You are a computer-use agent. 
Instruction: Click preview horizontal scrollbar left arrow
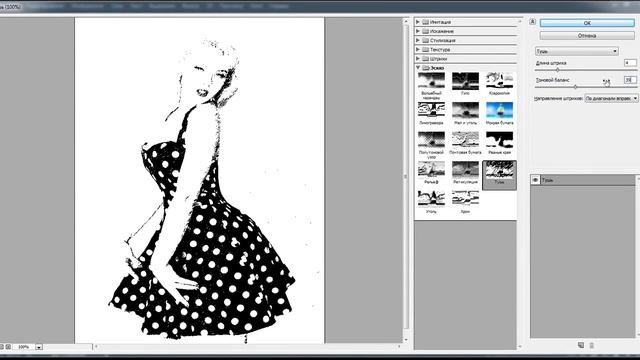tap(96, 347)
